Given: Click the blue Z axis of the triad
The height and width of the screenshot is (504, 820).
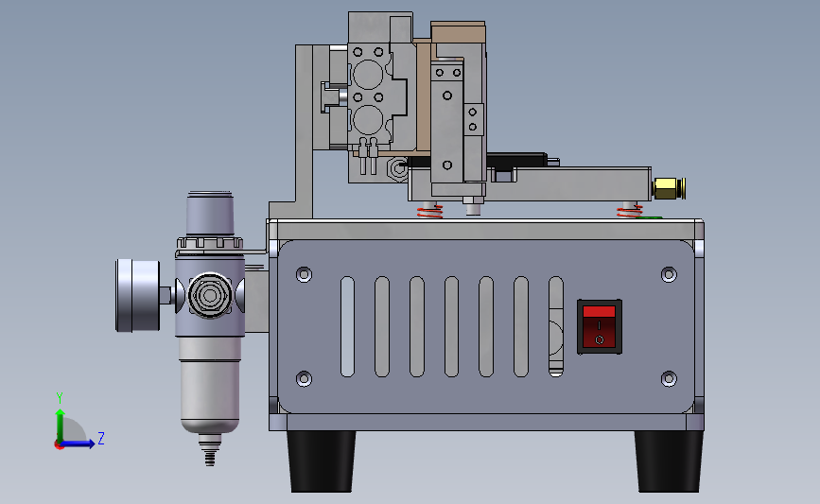Looking at the screenshot, I should click(x=79, y=443).
